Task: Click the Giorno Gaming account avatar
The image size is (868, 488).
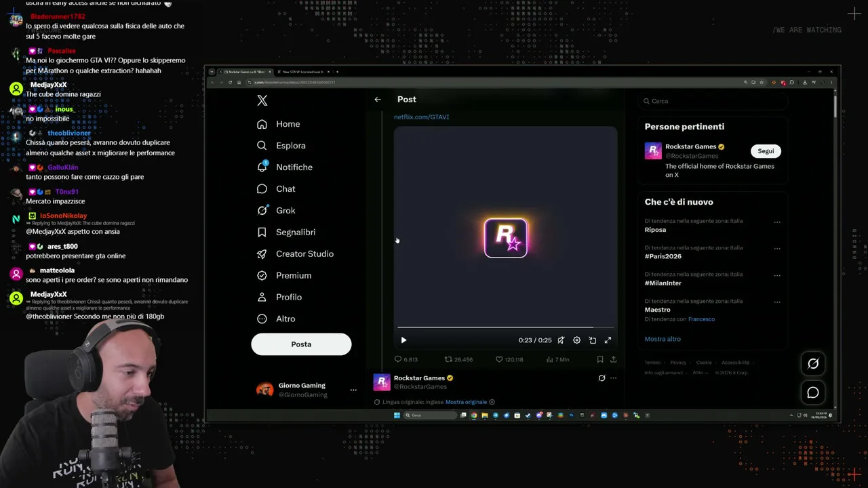Action: [264, 390]
